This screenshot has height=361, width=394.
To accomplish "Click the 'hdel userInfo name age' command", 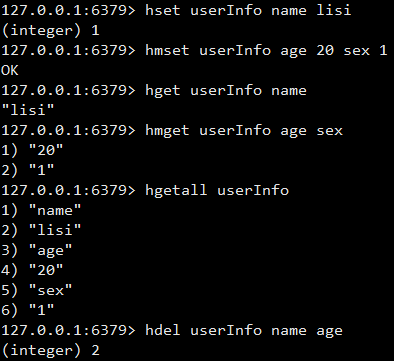I will click(244, 330).
